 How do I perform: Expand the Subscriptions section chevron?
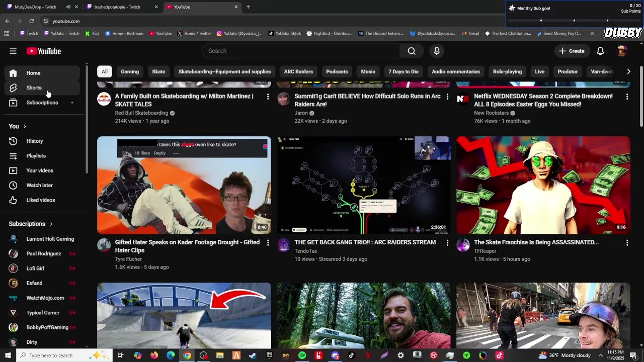51,224
